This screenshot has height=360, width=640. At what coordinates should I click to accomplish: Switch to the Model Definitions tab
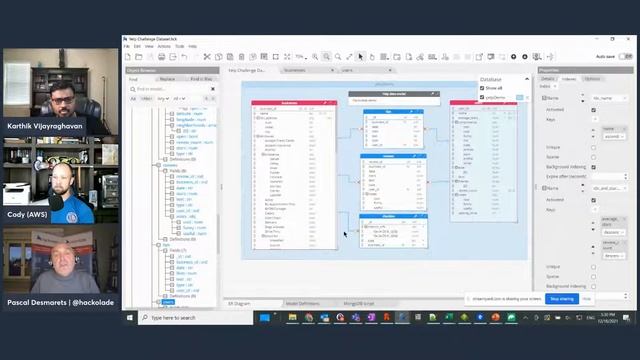pos(302,304)
